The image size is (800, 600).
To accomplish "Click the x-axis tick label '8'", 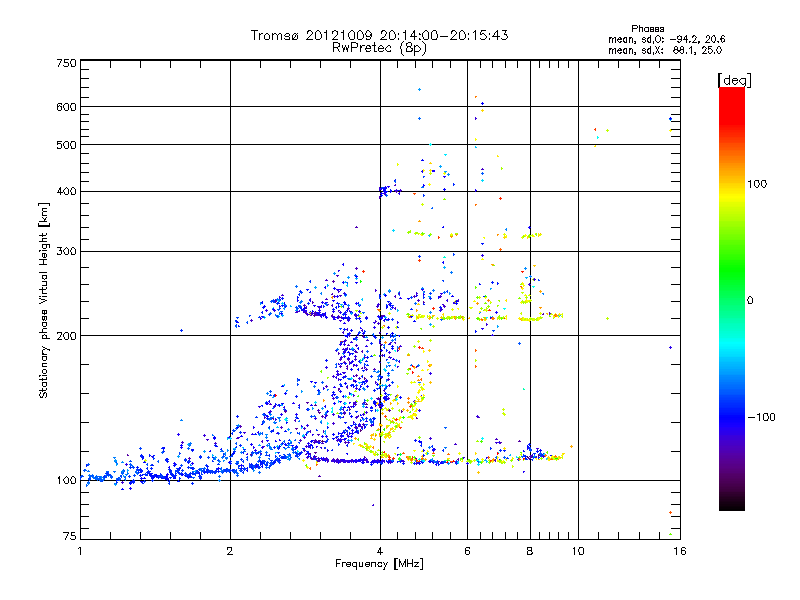I will coord(530,551).
